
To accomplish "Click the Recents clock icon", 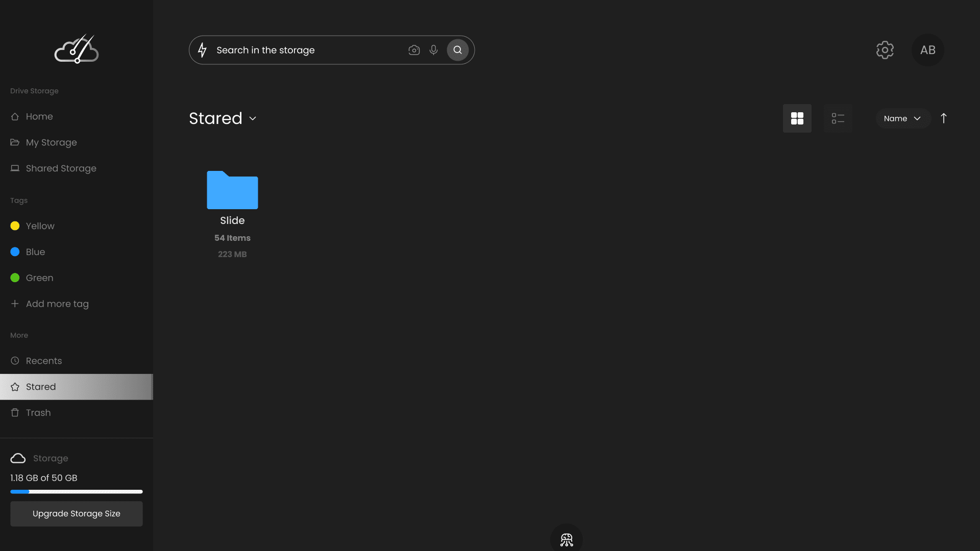I will pyautogui.click(x=15, y=361).
